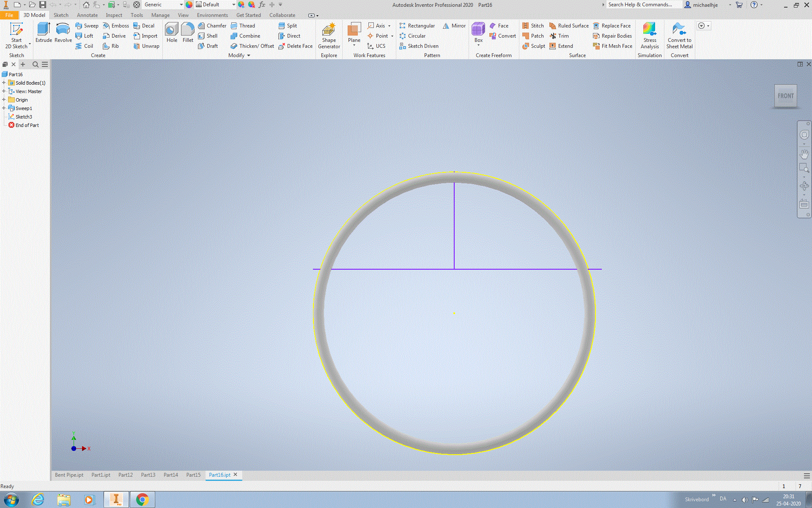This screenshot has height=508, width=812.
Task: Click FRONT on the ViewCube
Action: pos(785,96)
